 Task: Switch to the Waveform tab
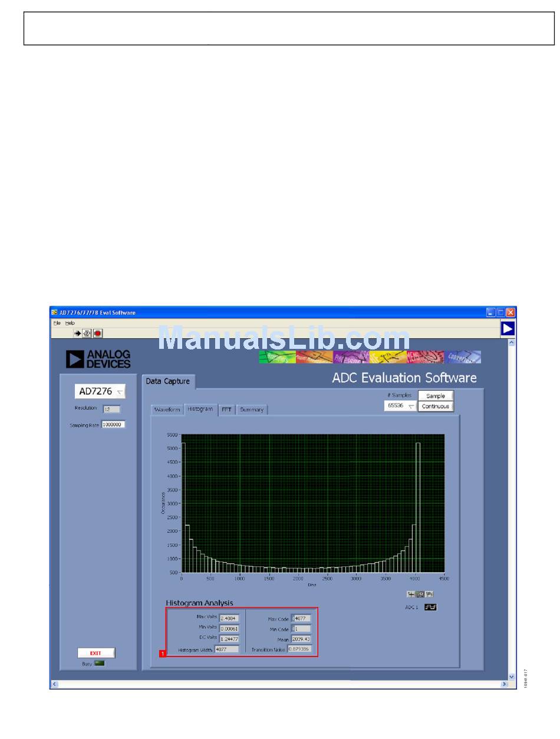click(x=167, y=410)
